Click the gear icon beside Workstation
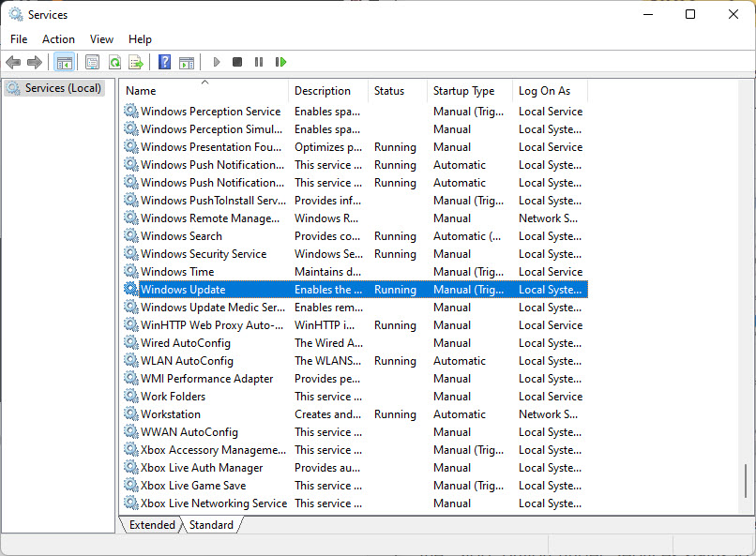Viewport: 756px width, 556px height. (x=130, y=413)
